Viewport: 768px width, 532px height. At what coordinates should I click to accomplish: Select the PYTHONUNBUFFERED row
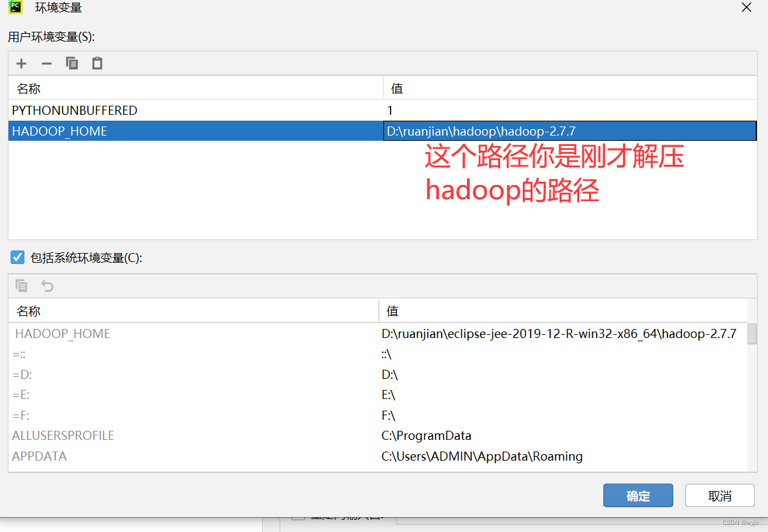click(383, 110)
